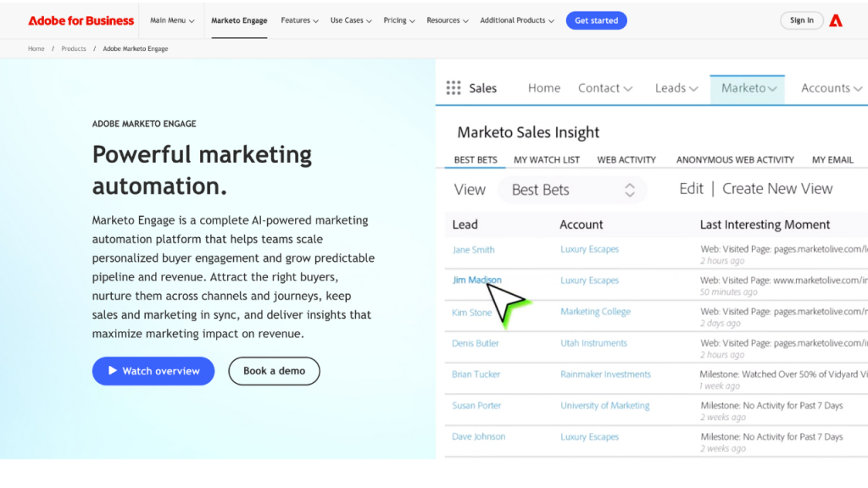Image resolution: width=868 pixels, height=488 pixels.
Task: Open the Features dropdown menu
Action: pyautogui.click(x=300, y=20)
